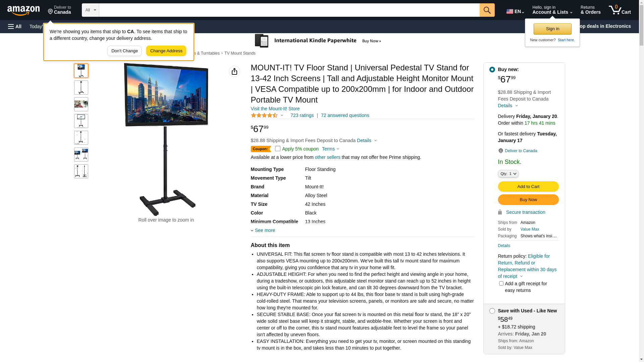Open the All search category dropdown
Viewport: 644px width, 362px height.
click(x=91, y=10)
